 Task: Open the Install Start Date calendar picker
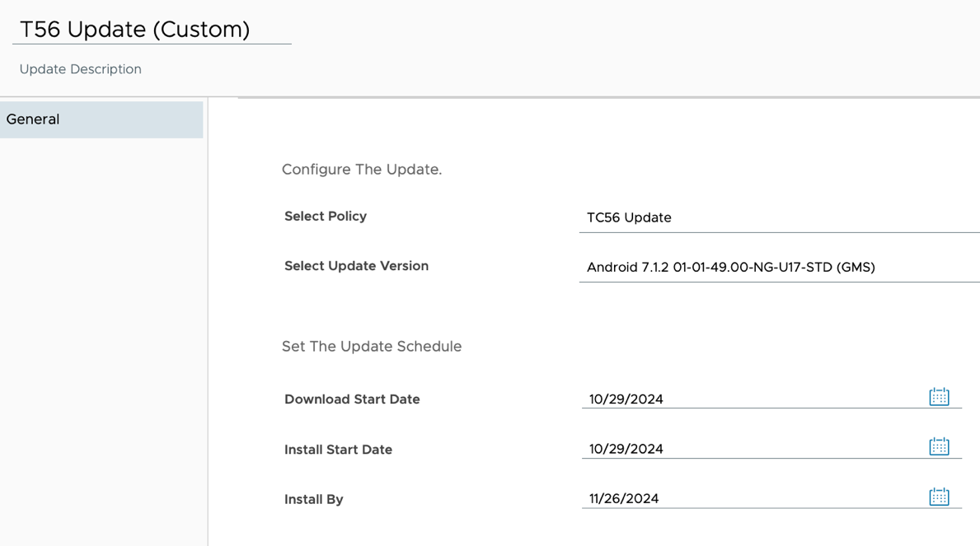[939, 447]
